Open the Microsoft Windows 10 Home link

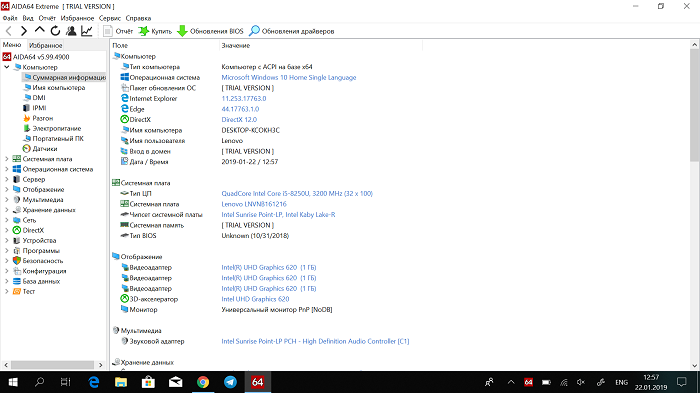click(x=289, y=77)
